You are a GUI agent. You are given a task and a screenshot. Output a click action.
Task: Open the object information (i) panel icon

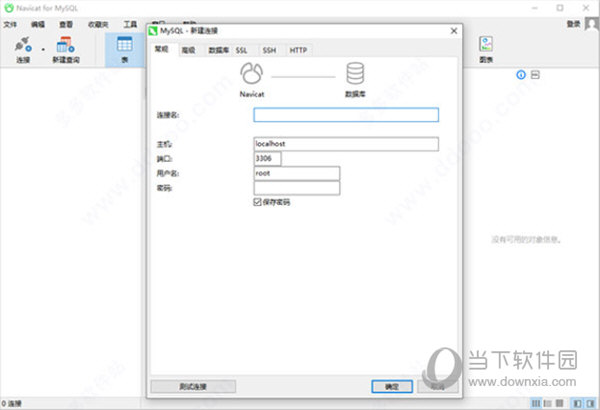521,75
